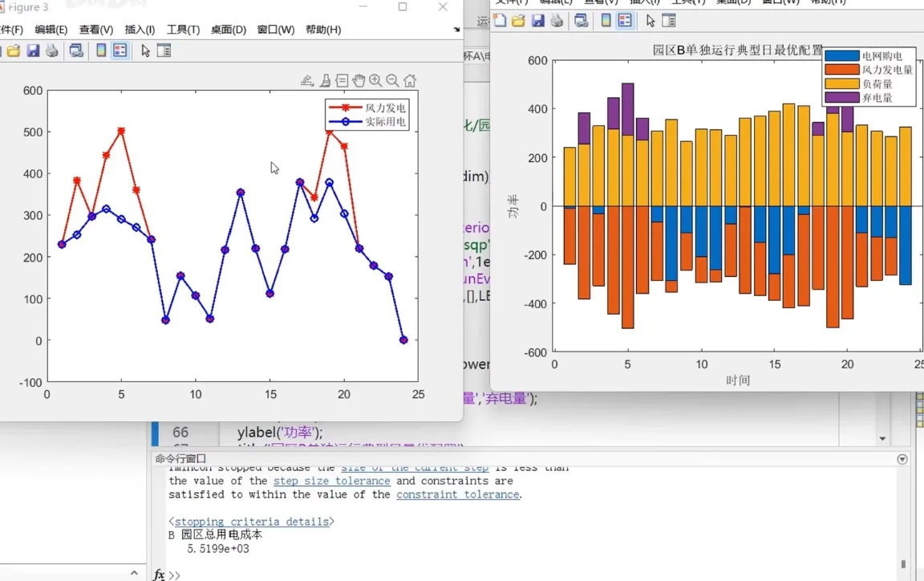Follow the 'step size tolerance' link

[332, 481]
